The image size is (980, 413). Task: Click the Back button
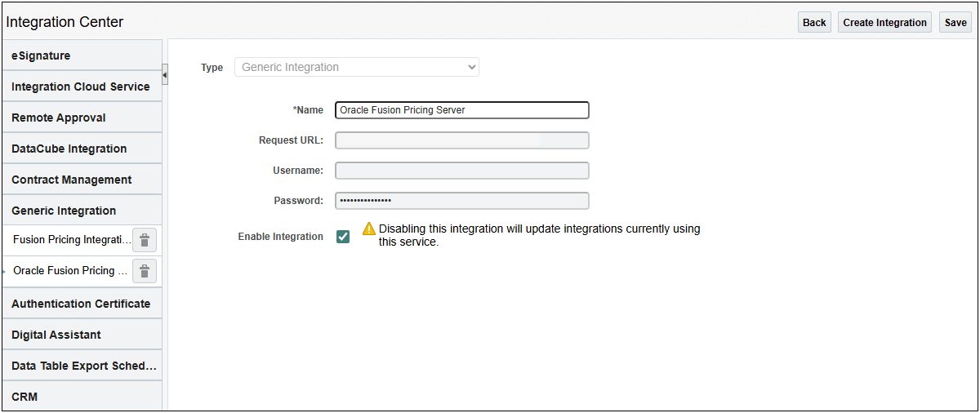[x=814, y=23]
